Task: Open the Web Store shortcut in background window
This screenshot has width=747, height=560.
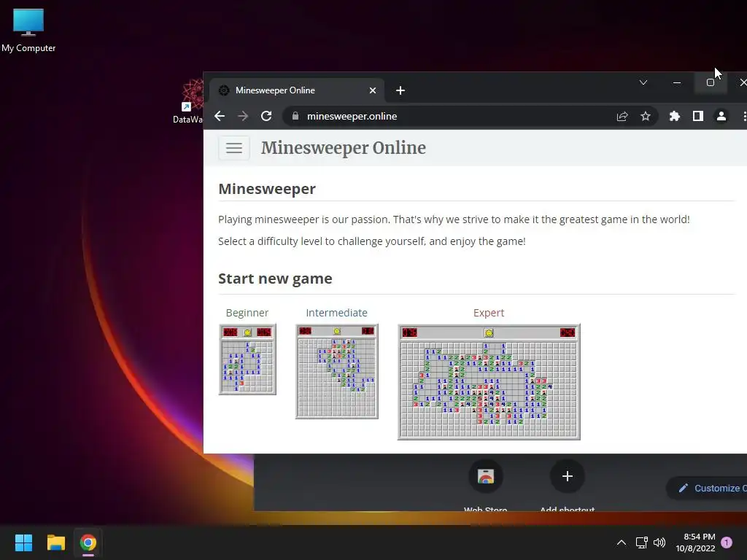Action: [485, 476]
